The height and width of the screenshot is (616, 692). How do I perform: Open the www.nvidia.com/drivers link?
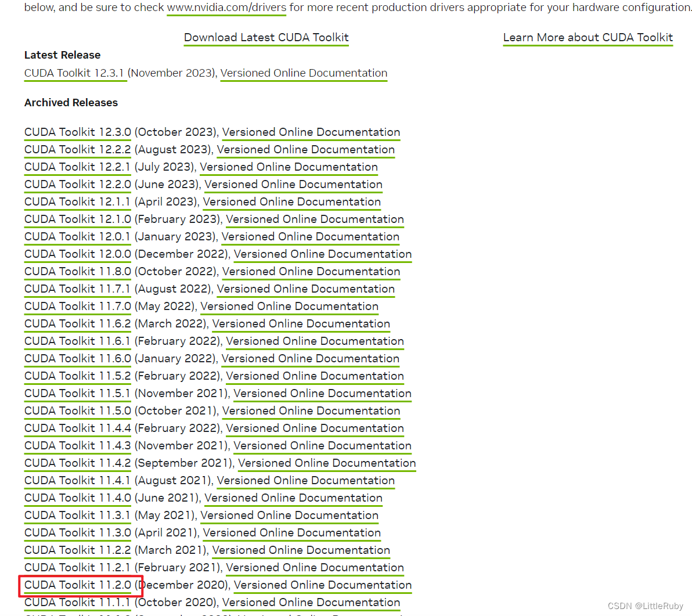[x=226, y=8]
